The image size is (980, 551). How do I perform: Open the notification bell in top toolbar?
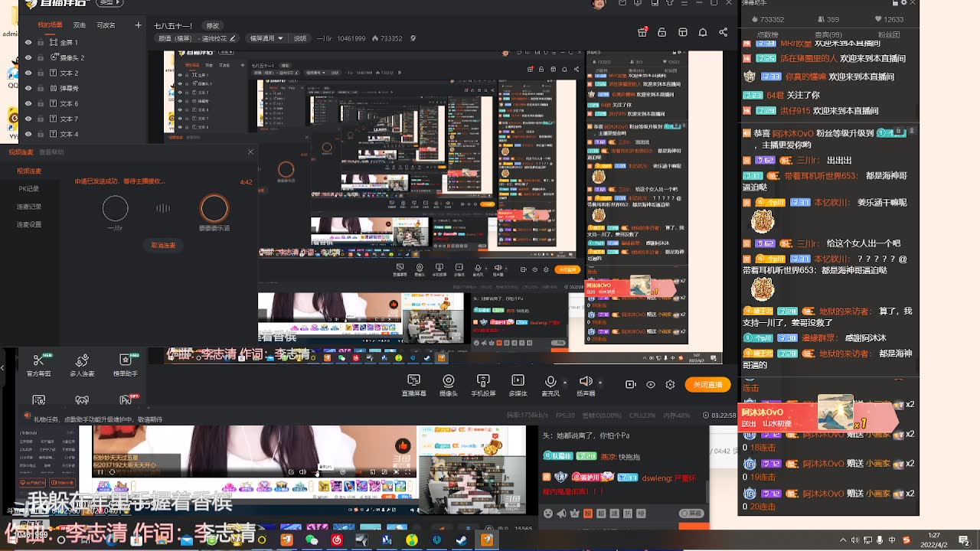tap(703, 32)
